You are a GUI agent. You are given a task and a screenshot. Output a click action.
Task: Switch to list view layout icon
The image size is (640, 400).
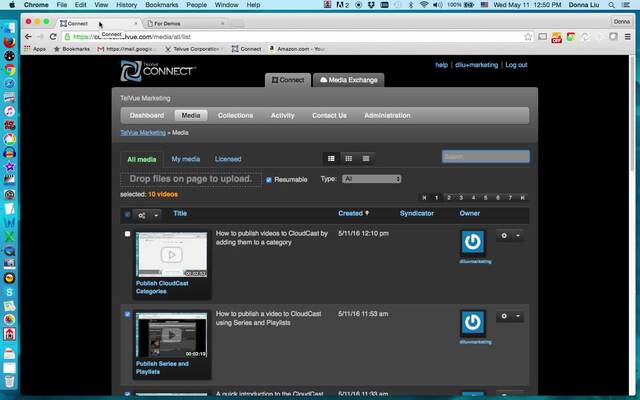pyautogui.click(x=331, y=158)
